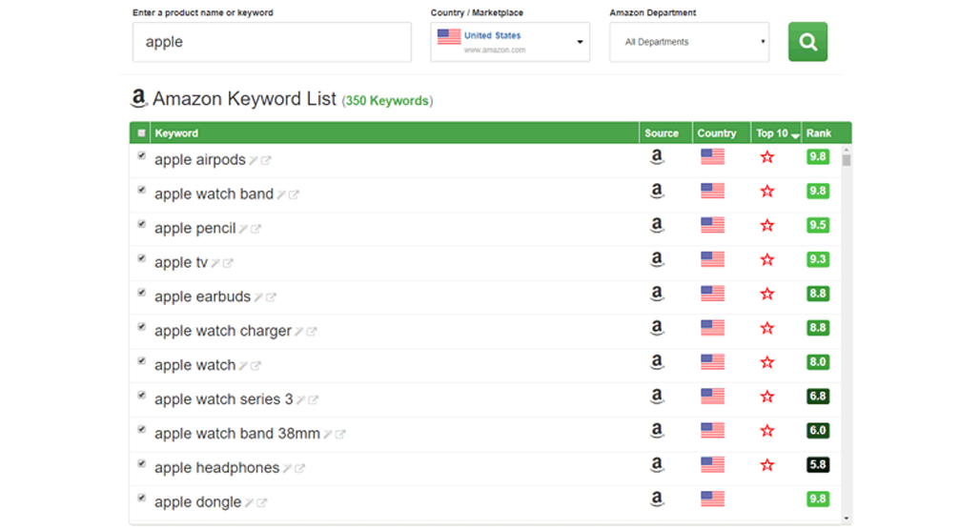Click Amazon source icon in 'apple pencil' row

pyautogui.click(x=657, y=225)
